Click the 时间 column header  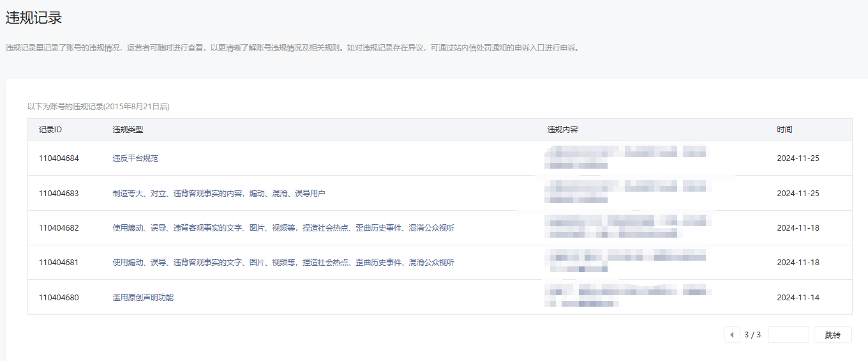pyautogui.click(x=784, y=130)
